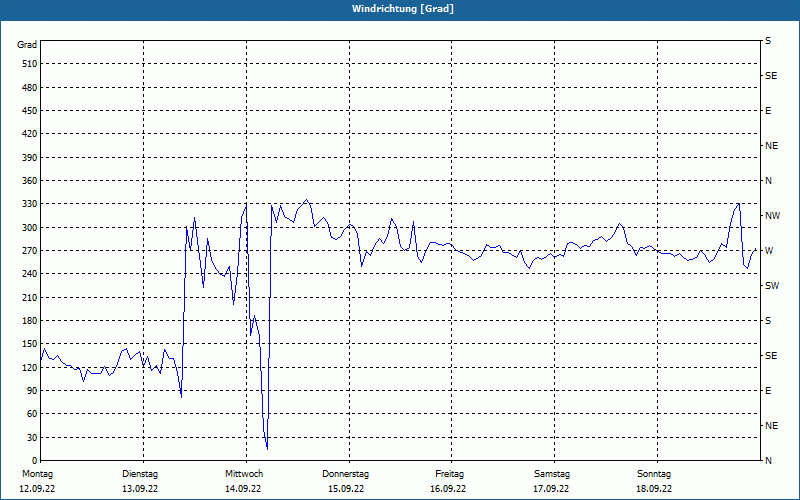Image resolution: width=800 pixels, height=500 pixels.
Task: Click the Dienstag day label
Action: click(x=140, y=474)
